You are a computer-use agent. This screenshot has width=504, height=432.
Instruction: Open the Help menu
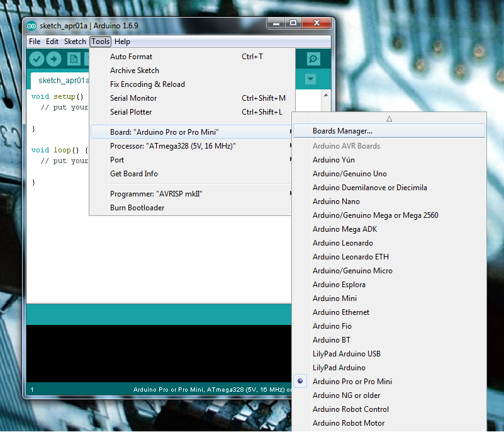[x=122, y=42]
